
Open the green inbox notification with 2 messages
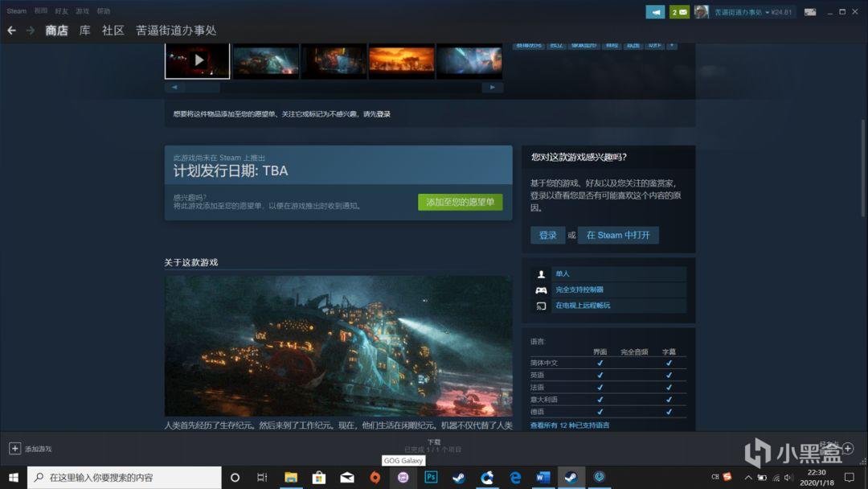pos(679,11)
